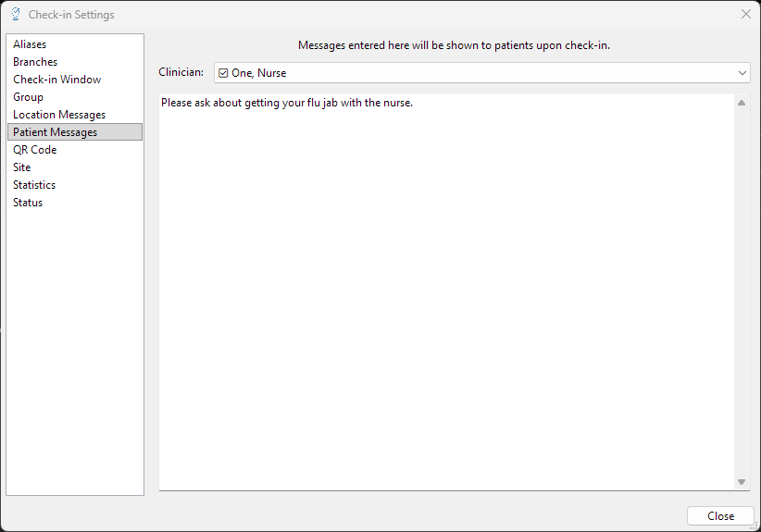
Task: Click the Check-in Settings title bar app icon
Action: point(15,15)
